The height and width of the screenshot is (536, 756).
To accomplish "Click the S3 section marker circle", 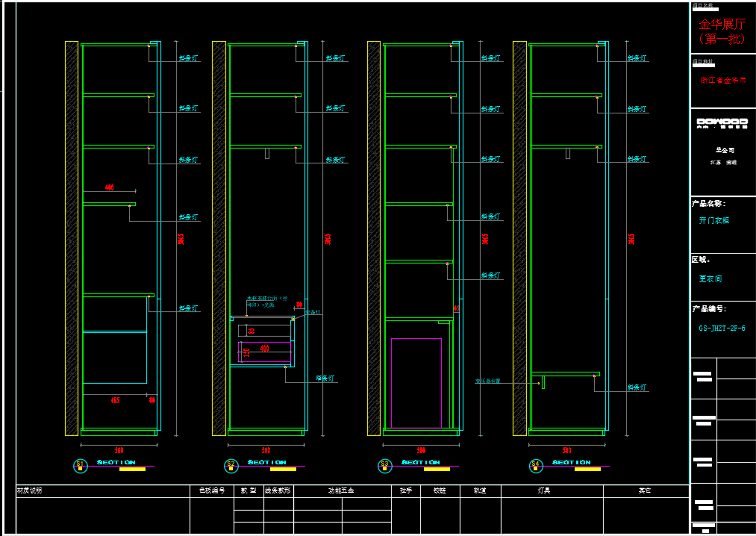I will tap(384, 466).
